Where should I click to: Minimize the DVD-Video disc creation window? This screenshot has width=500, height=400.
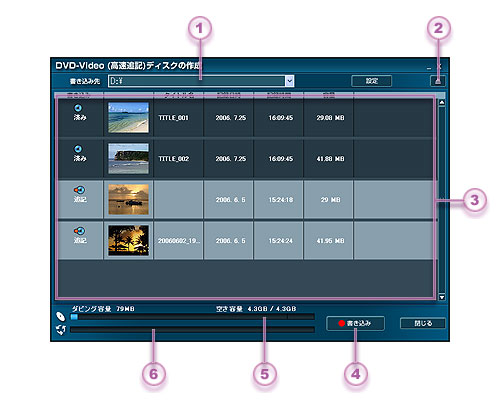coord(429,67)
